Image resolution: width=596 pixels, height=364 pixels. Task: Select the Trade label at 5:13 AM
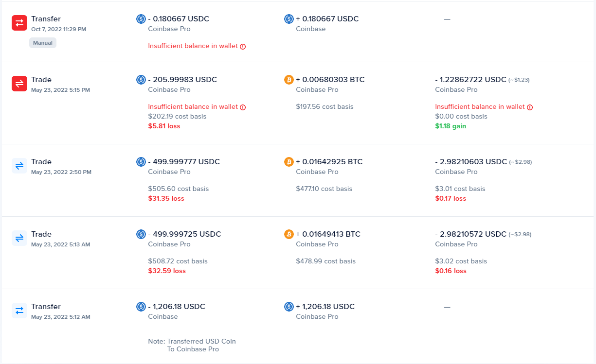click(x=41, y=234)
